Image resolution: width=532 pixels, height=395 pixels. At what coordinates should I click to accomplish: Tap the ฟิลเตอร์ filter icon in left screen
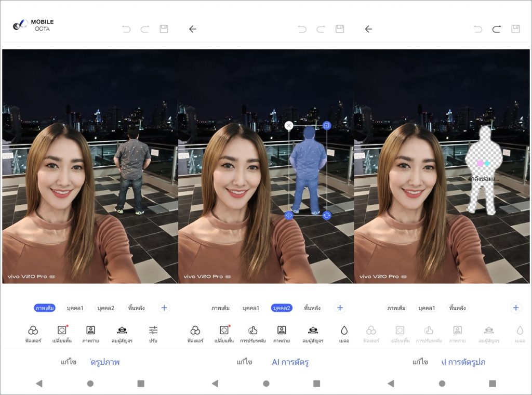tap(33, 331)
